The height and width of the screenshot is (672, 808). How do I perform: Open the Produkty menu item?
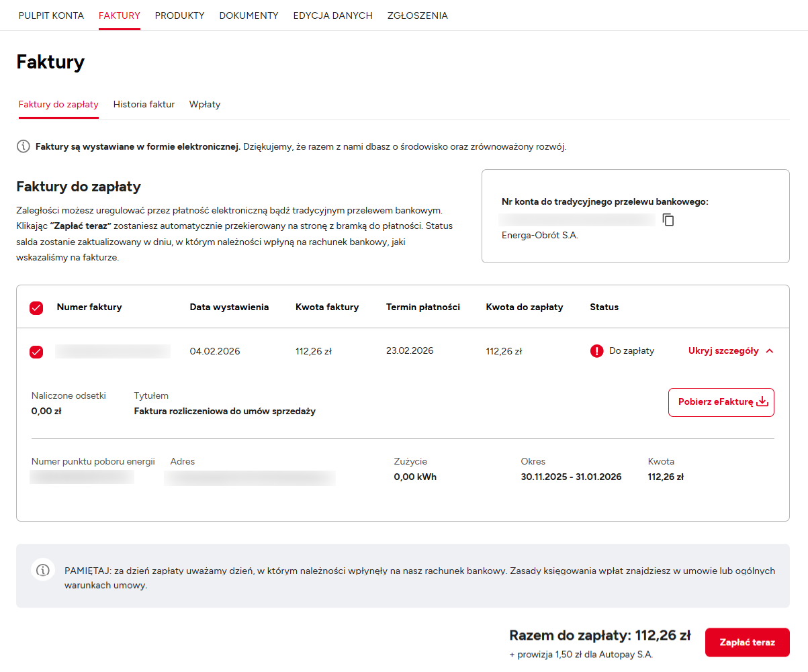point(179,15)
